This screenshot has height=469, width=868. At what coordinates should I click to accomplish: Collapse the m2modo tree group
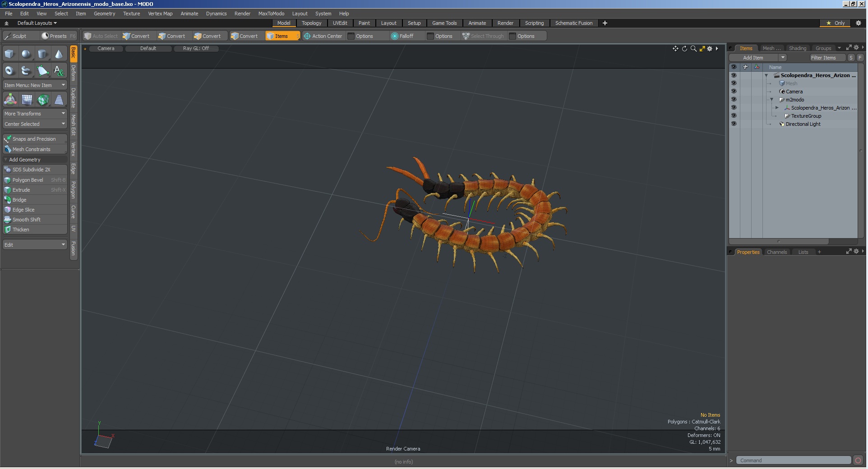pyautogui.click(x=771, y=100)
